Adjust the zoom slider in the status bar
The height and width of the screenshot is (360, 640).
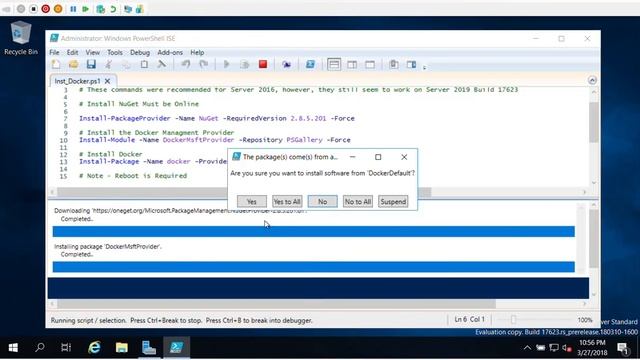coord(513,320)
